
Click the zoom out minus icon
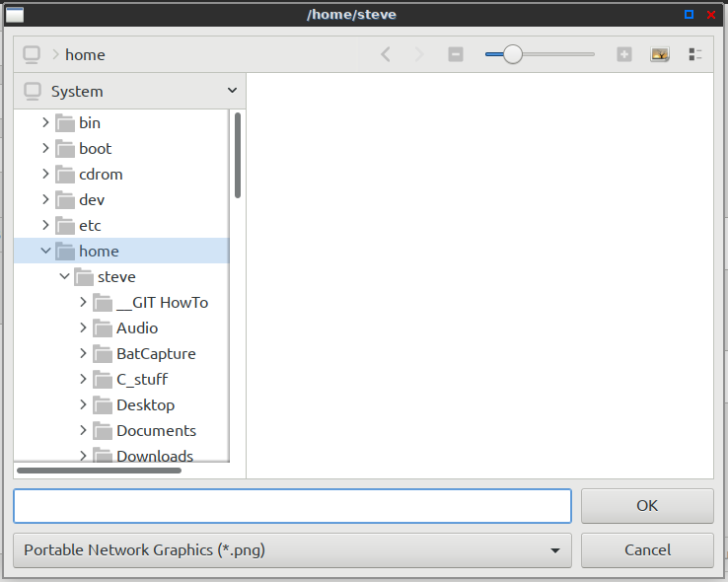coord(455,55)
